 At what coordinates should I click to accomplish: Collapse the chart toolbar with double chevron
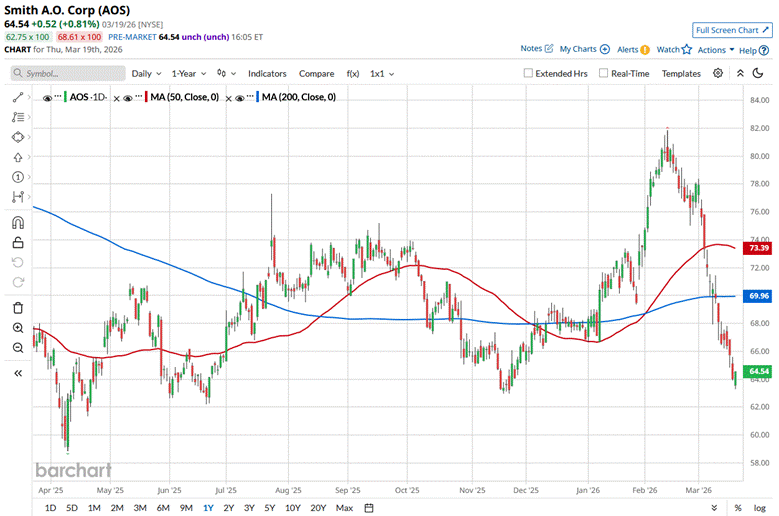[x=740, y=74]
